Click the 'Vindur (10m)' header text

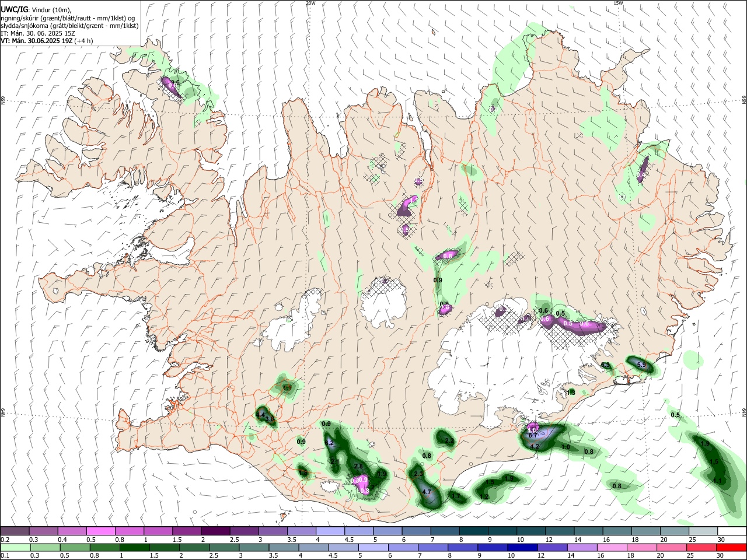click(x=51, y=10)
